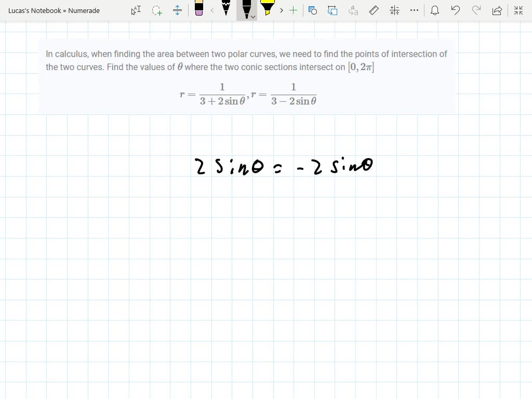Select the Eraser tool
This screenshot has height=399, width=532.
pos(199,10)
